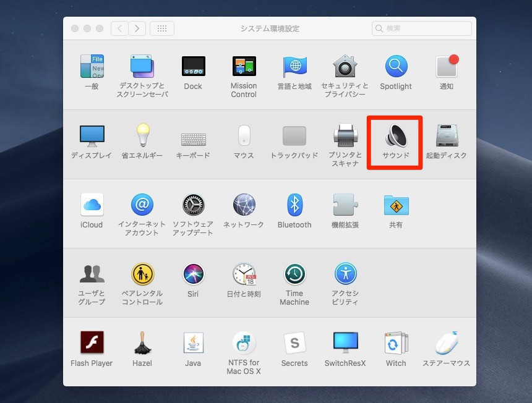Viewport: 532px width, 403px height.
Task: Go forward with the right arrow button
Action: (x=137, y=28)
